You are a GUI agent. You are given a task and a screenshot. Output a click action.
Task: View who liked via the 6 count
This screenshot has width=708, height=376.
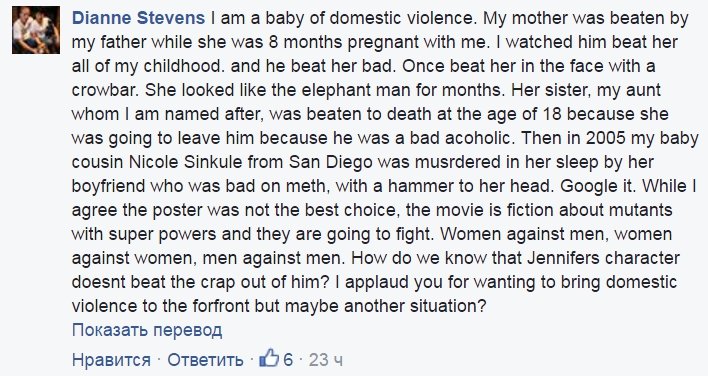pyautogui.click(x=288, y=360)
